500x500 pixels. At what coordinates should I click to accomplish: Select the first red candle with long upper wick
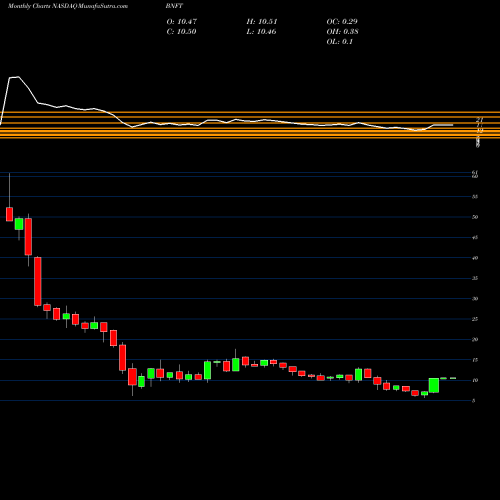click(x=9, y=214)
